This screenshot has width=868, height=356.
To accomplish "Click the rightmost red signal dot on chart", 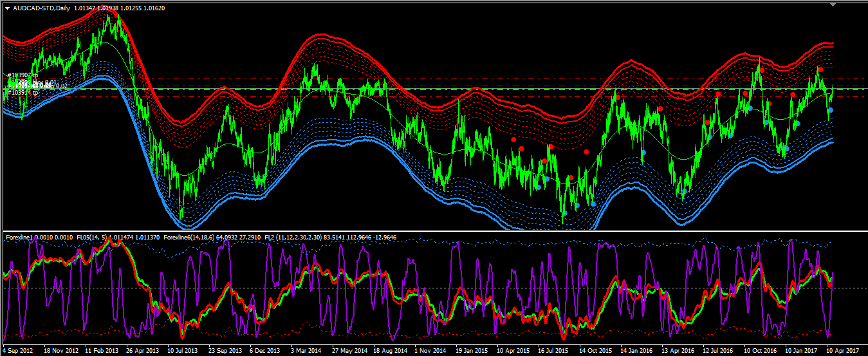I will [821, 70].
